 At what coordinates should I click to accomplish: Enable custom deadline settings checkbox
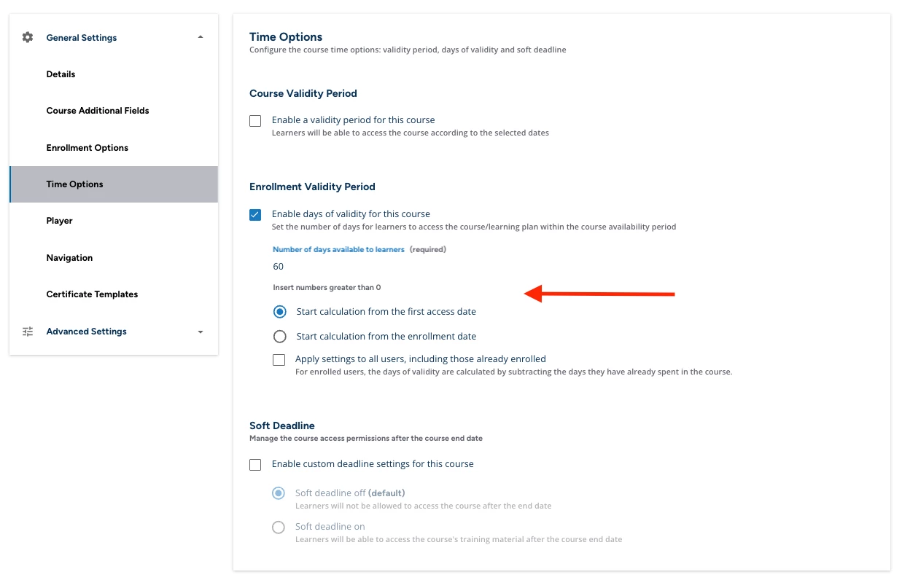coord(255,465)
